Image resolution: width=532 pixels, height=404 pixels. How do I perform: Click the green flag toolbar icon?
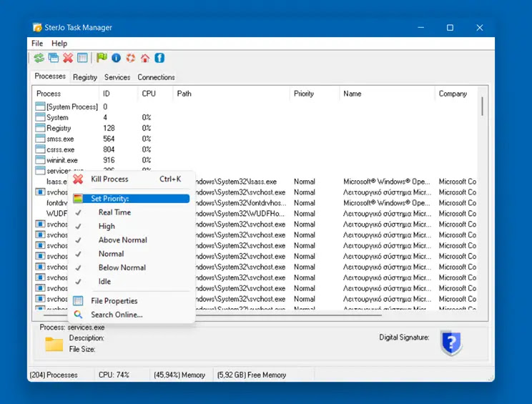[x=102, y=58]
